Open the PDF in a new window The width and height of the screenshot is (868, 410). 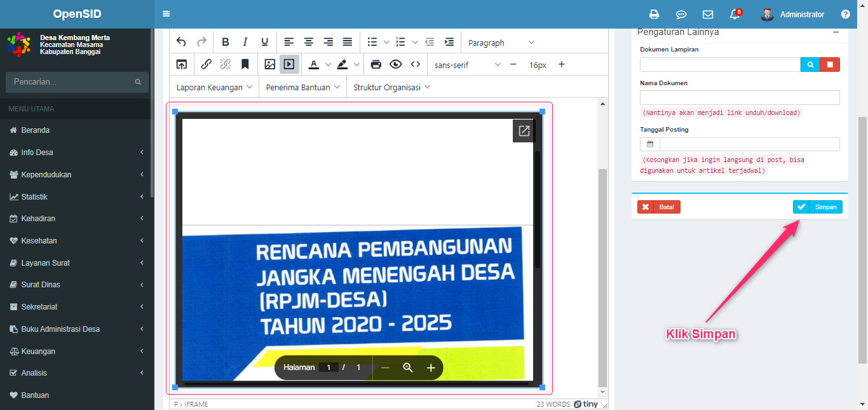[x=524, y=131]
